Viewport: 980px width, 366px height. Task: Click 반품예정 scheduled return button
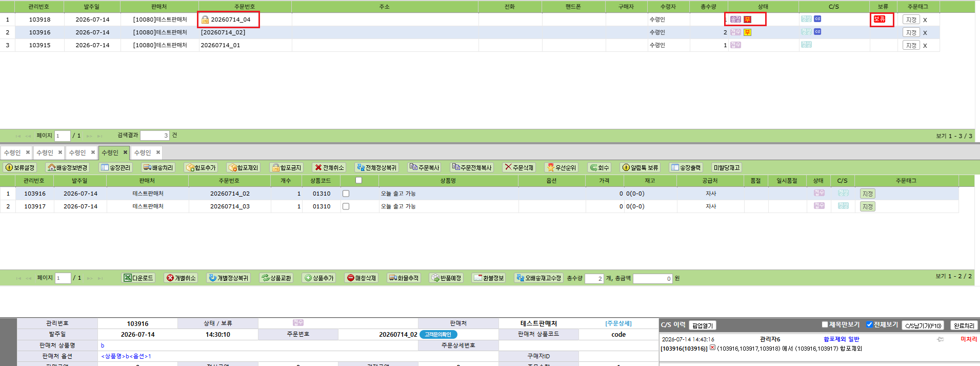click(x=446, y=278)
